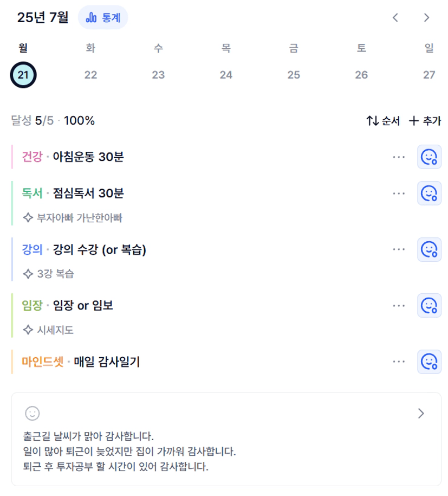The width and height of the screenshot is (448, 496).
Task: Go to the previous week arrow
Action: (x=395, y=17)
